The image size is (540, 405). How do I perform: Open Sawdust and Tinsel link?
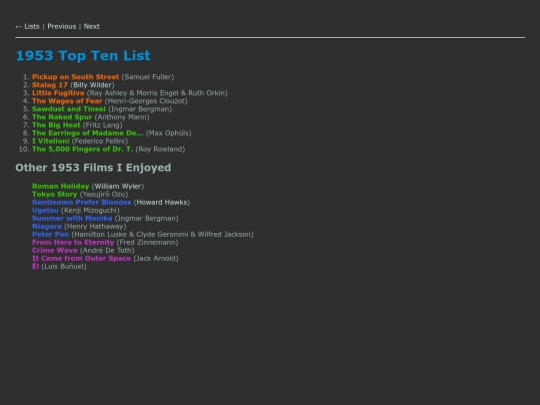point(69,109)
